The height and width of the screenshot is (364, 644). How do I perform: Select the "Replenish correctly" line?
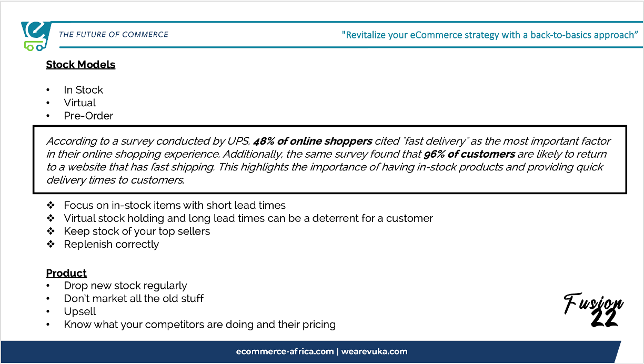[111, 244]
